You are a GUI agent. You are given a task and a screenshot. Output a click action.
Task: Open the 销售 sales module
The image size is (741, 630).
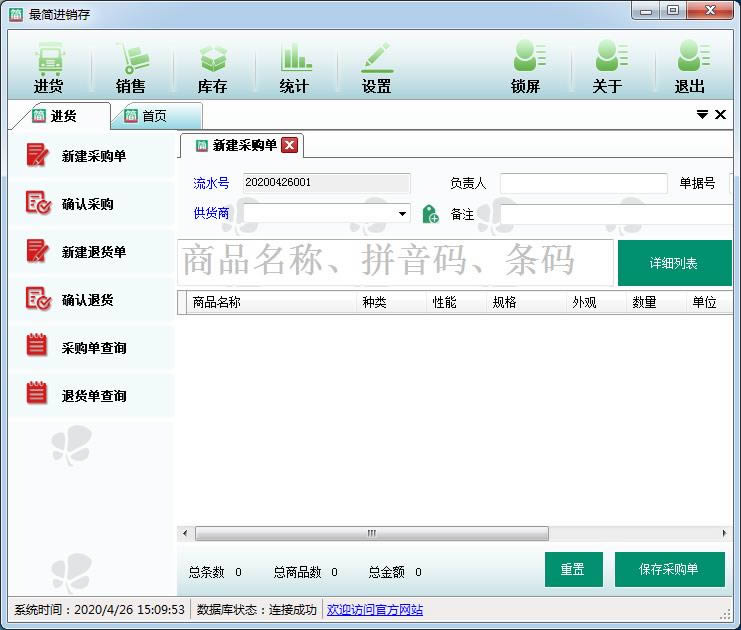point(131,68)
